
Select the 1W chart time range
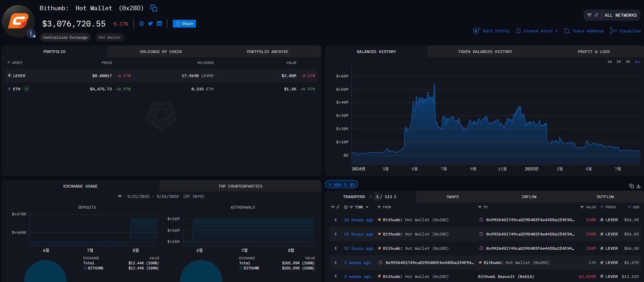click(x=609, y=62)
